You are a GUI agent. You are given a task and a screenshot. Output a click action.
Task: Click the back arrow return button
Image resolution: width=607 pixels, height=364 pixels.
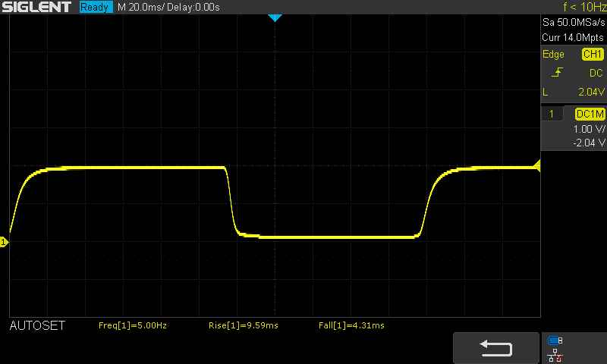[496, 348]
